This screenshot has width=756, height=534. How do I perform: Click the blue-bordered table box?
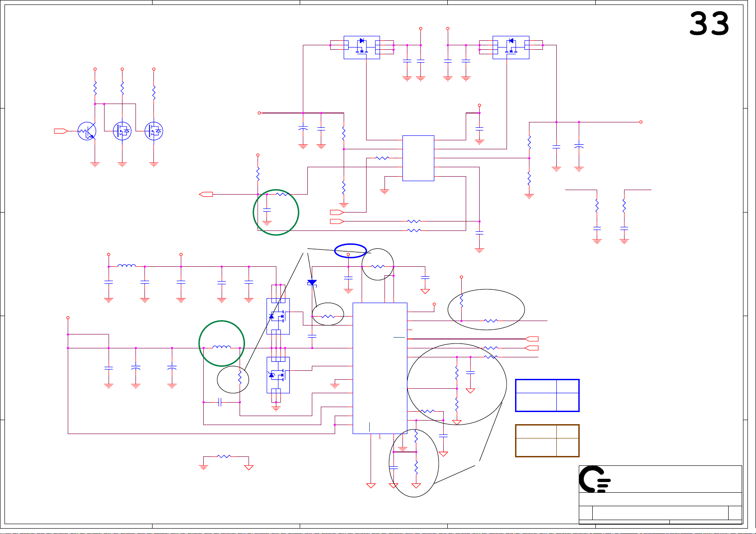(x=547, y=395)
